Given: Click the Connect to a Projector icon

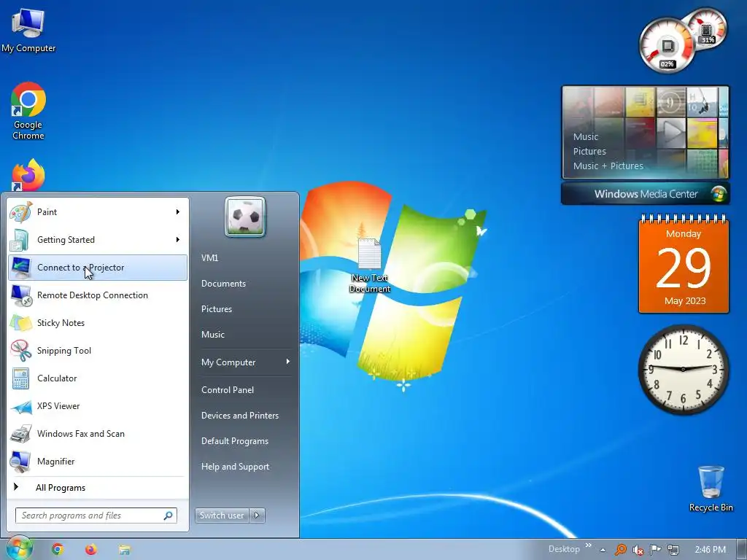Looking at the screenshot, I should pos(21,267).
